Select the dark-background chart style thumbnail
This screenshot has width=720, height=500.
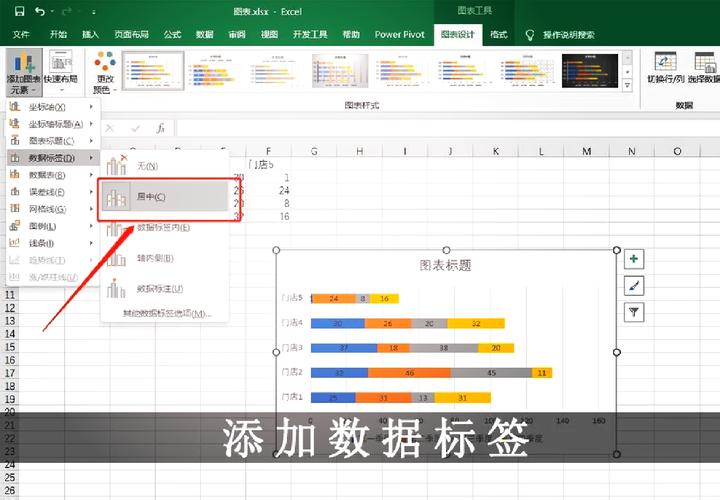tap(589, 68)
